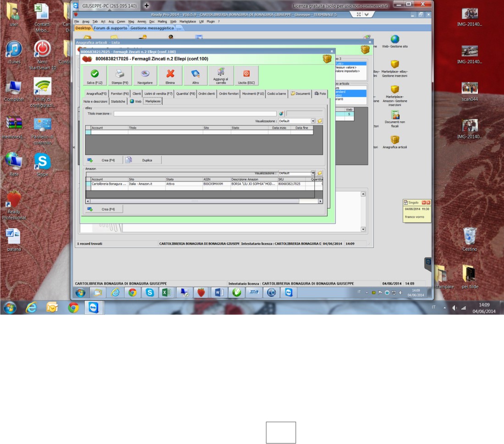Expand Amazon Visualizzazione Default dropdown

coord(313,173)
